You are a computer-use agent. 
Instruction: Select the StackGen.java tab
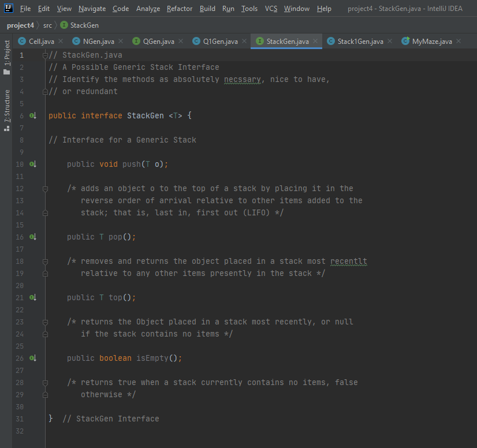click(x=288, y=42)
